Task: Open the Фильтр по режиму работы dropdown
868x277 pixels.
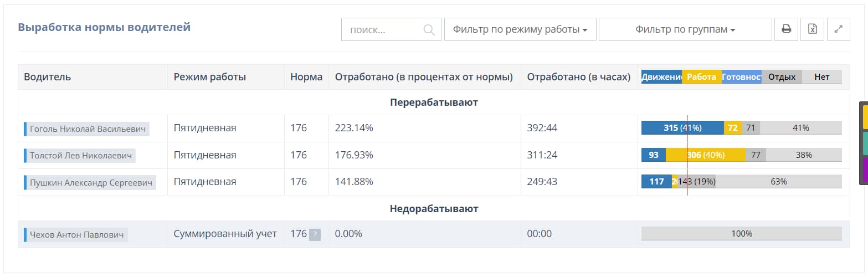Action: pos(520,29)
